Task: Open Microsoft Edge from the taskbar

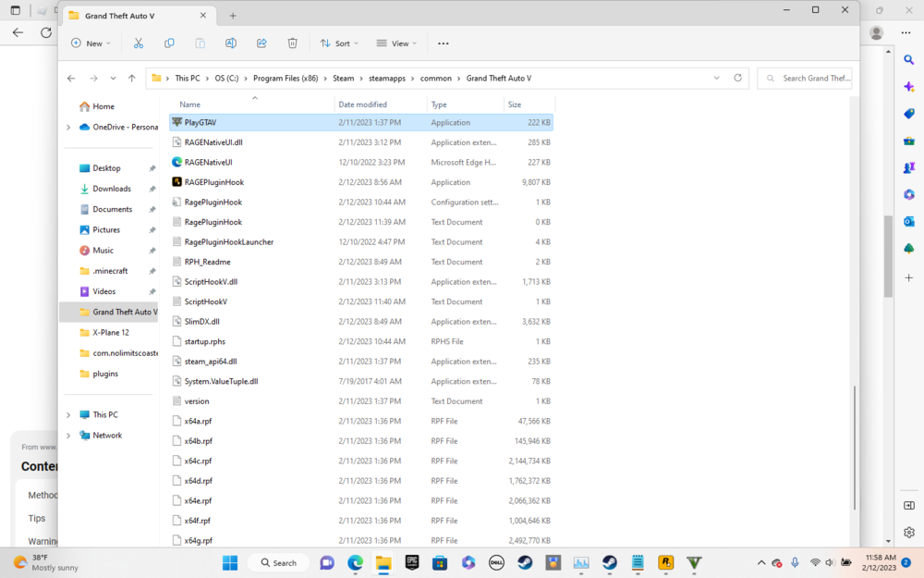Action: click(x=355, y=562)
